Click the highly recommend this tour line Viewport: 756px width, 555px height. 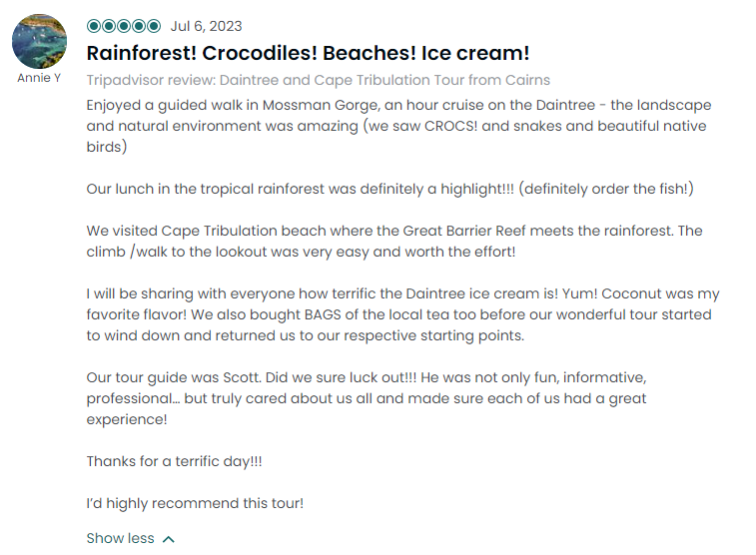click(195, 503)
